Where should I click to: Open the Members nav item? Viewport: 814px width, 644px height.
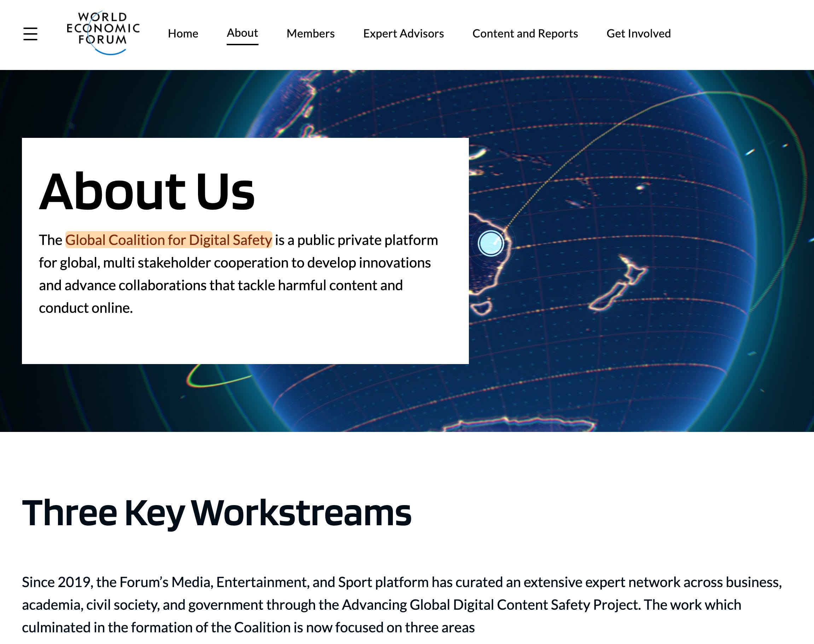coord(310,34)
